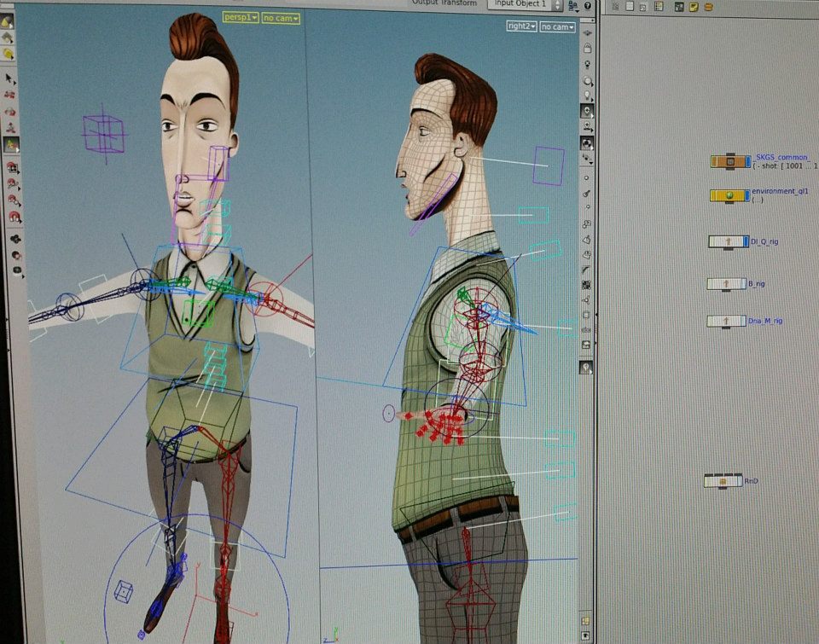Click the grid list-view icon in network toolbar
The width and height of the screenshot is (819, 644).
tap(658, 6)
